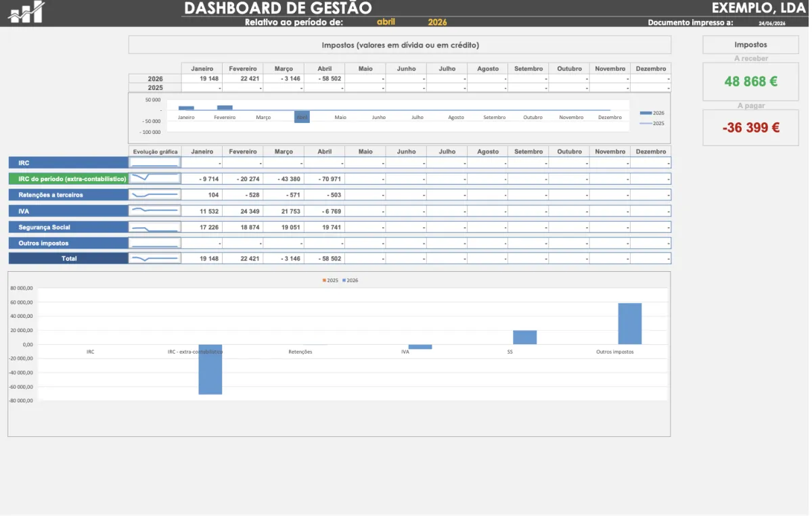Click the IVA bar in bottom chart
Viewport: 812px width, 516px height.
click(x=420, y=347)
